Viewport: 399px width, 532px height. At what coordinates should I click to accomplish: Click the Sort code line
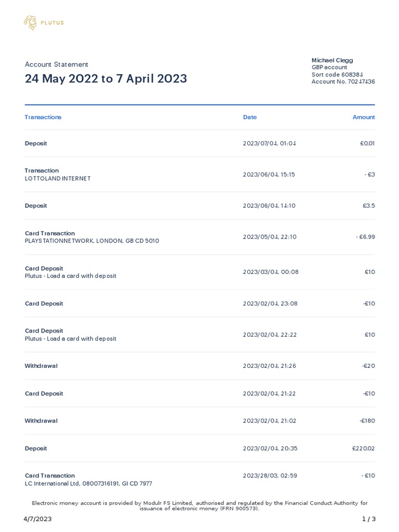tap(337, 75)
